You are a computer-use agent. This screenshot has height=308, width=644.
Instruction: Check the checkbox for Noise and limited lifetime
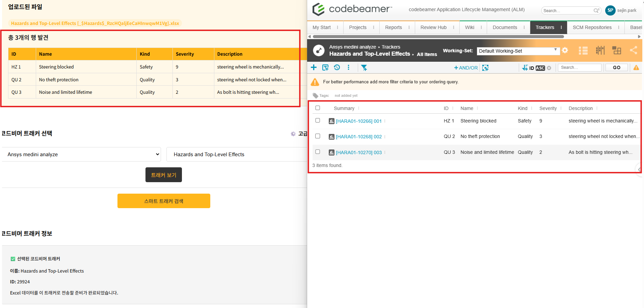(318, 152)
